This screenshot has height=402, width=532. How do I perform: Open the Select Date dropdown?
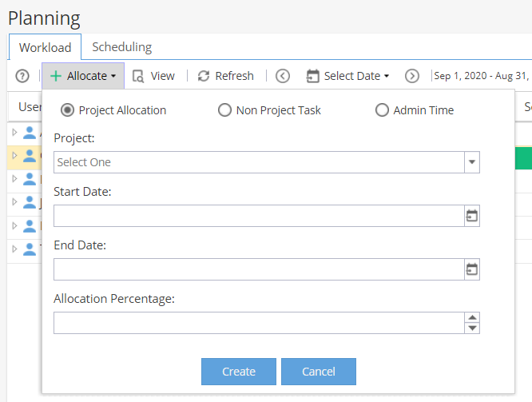coord(347,76)
